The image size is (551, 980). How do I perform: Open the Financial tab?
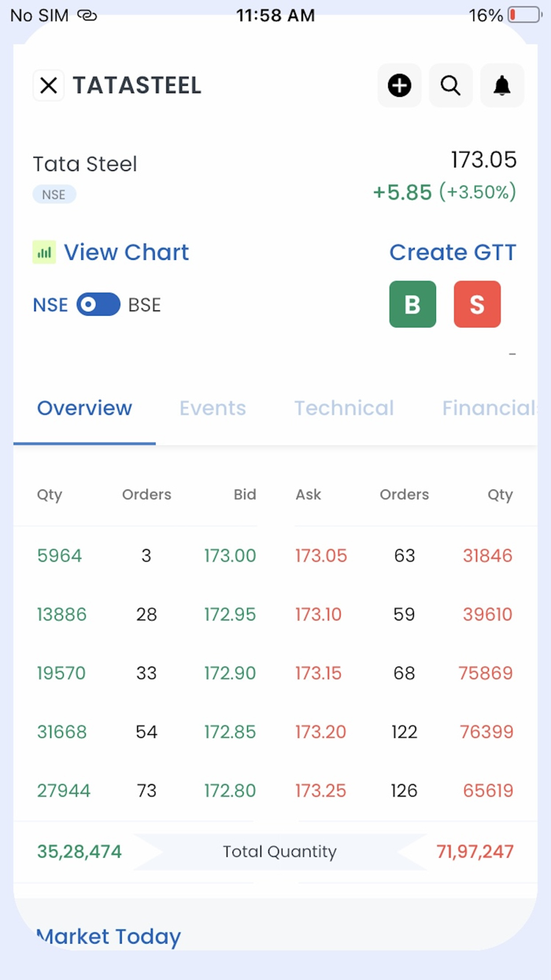pyautogui.click(x=488, y=408)
